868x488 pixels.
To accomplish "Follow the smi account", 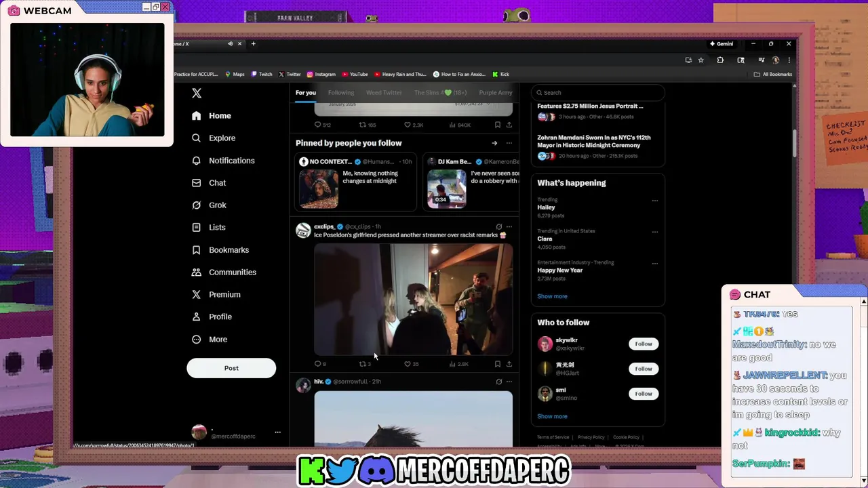I will (x=644, y=394).
